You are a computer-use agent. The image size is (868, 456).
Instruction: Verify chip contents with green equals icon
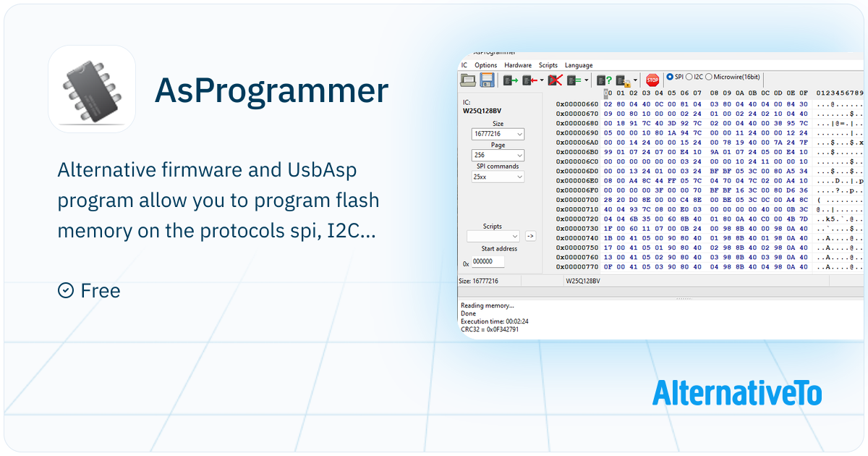[574, 80]
